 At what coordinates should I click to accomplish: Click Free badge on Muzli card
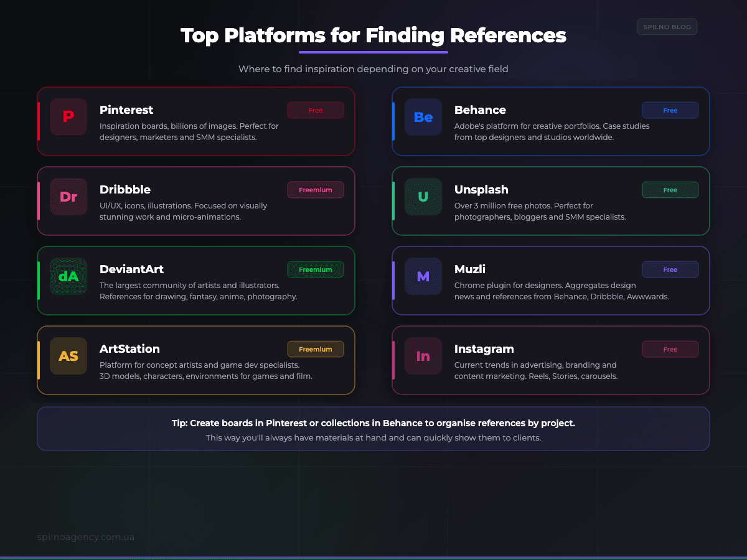pos(670,269)
